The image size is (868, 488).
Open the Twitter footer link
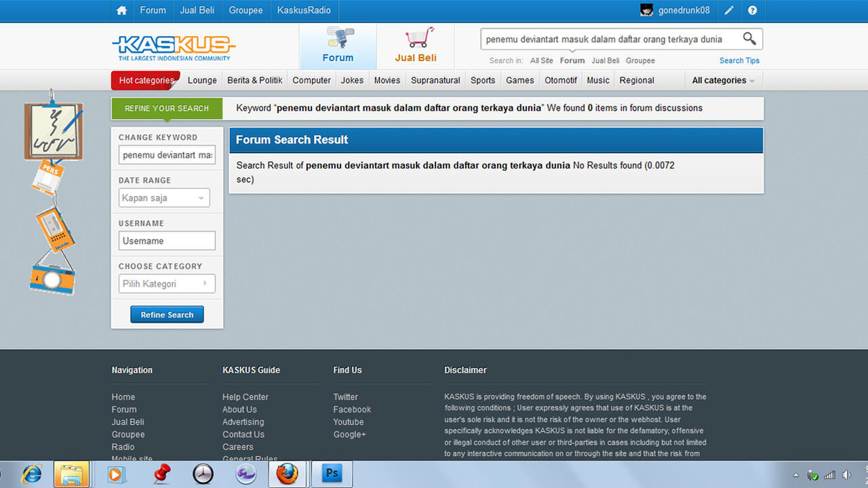click(x=345, y=397)
